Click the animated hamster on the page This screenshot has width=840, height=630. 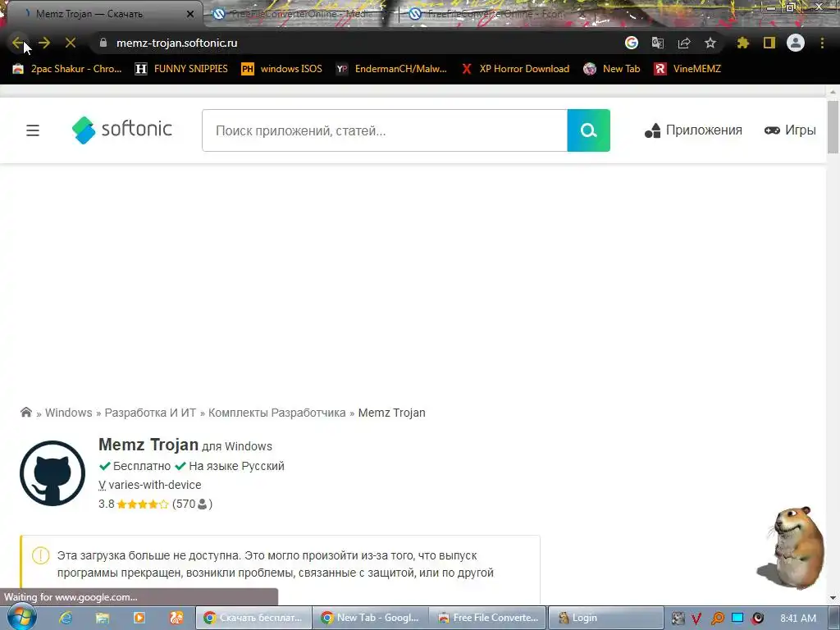[792, 548]
